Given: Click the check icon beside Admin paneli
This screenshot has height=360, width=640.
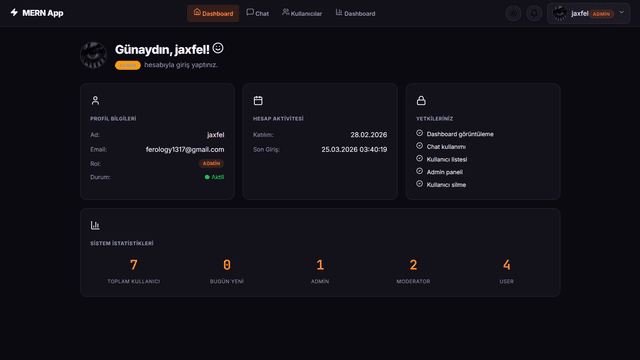Looking at the screenshot, I should (420, 171).
